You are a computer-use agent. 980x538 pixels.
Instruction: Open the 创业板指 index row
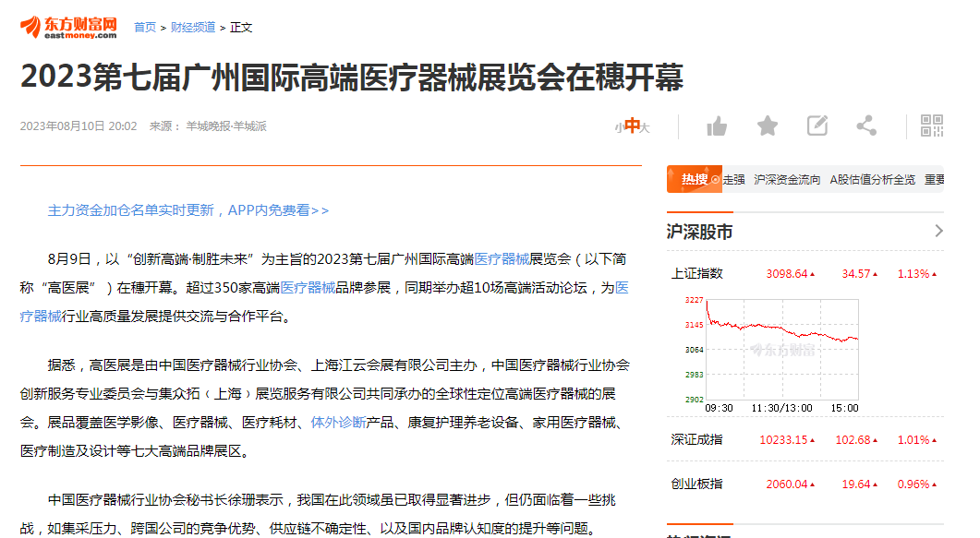[697, 484]
